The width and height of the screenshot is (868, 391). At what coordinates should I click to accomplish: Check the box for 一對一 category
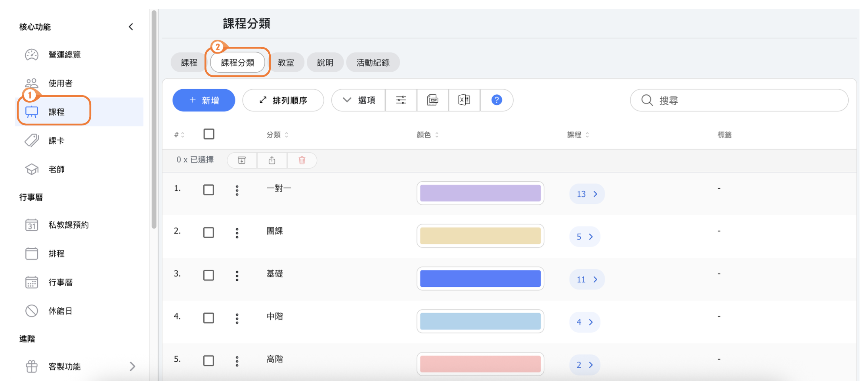tap(208, 190)
